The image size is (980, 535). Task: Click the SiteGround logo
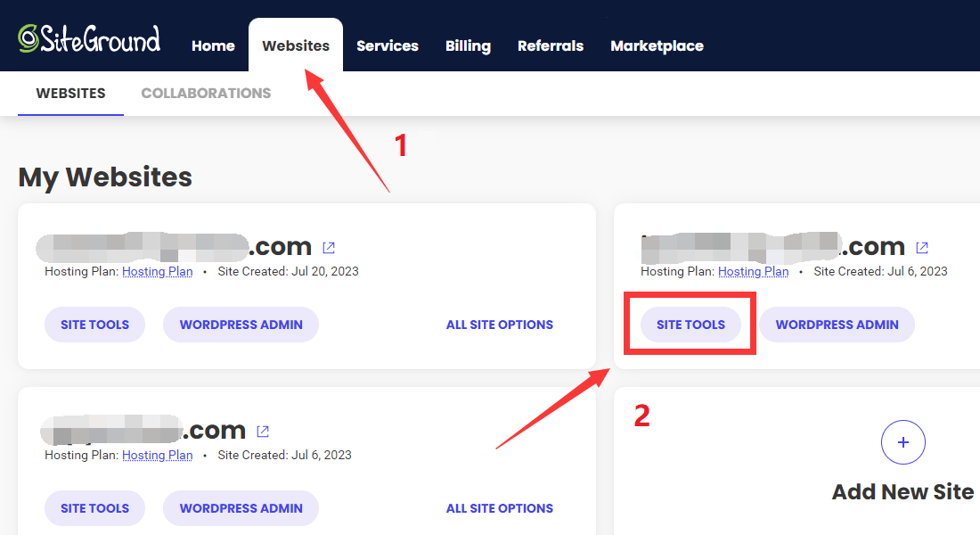click(x=89, y=37)
